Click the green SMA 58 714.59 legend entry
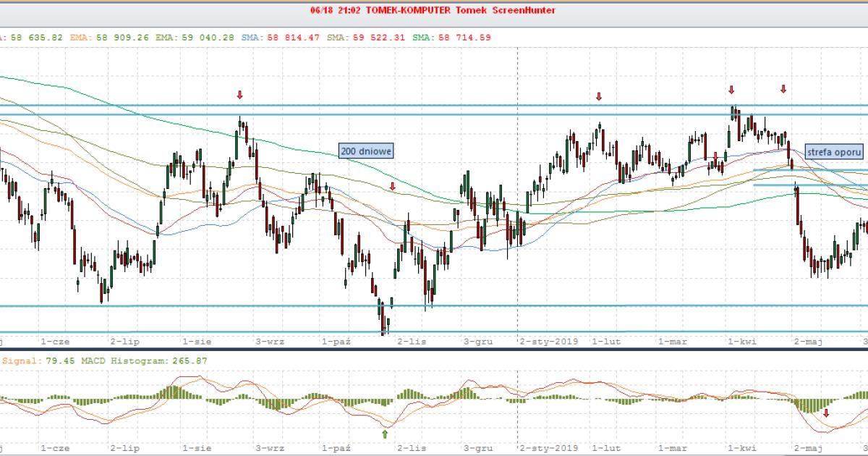Viewport: 868px width, 456px height. [x=441, y=37]
